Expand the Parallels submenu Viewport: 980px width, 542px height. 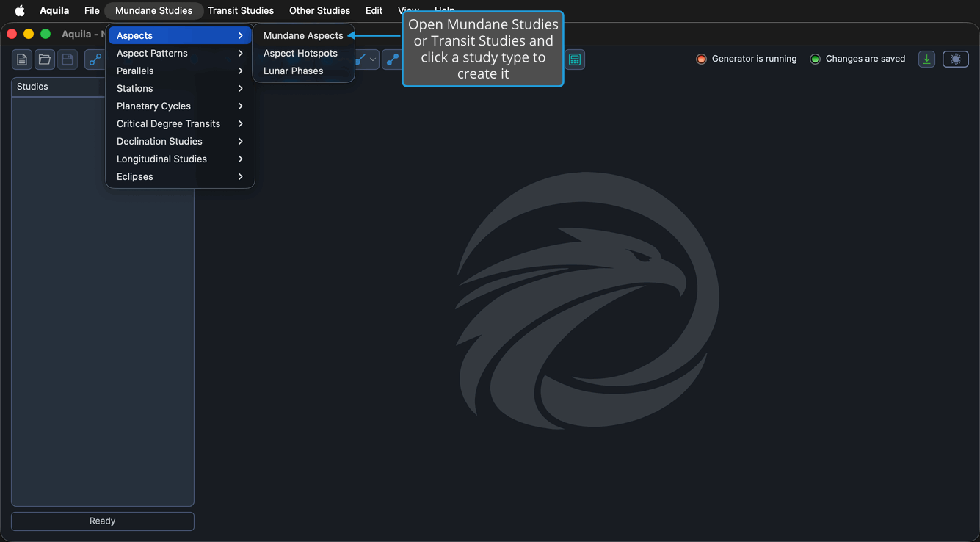180,71
